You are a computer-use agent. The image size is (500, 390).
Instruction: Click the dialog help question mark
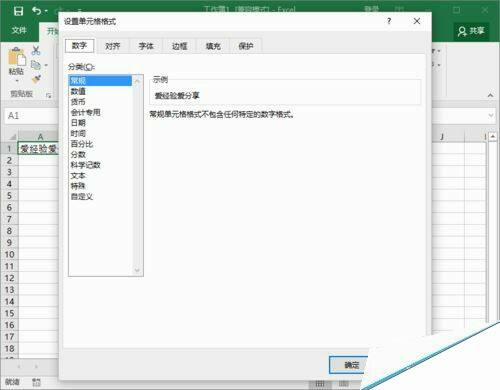coord(389,21)
